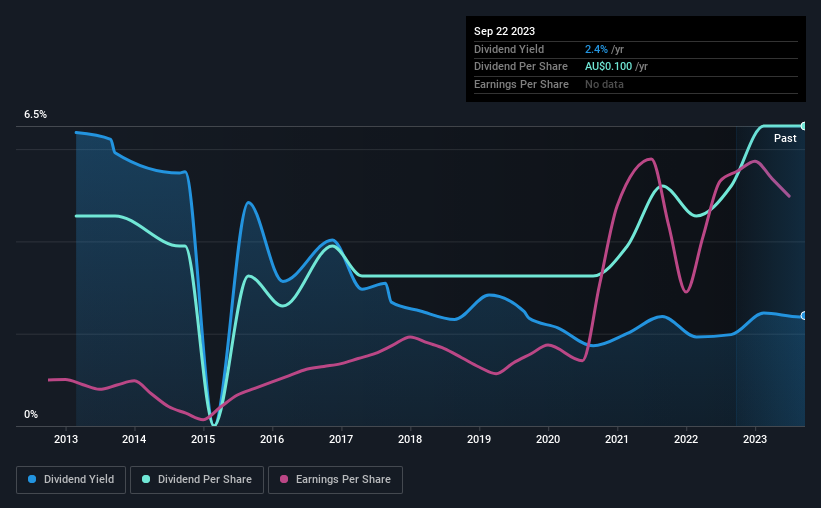
Task: Select the AU$0.100 dividend per share value
Action: coord(611,67)
